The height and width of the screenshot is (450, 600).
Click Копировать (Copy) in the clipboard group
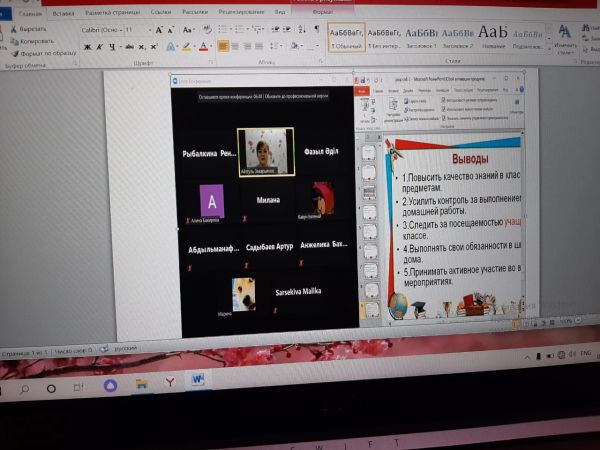pos(34,40)
